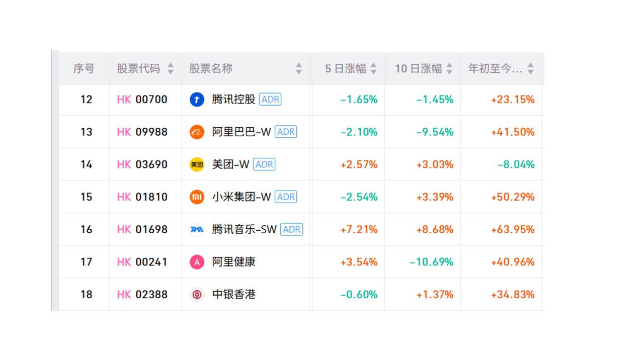644x362 pixels.
Task: Click the Alibaba Health pink logo icon
Action: pos(197,262)
